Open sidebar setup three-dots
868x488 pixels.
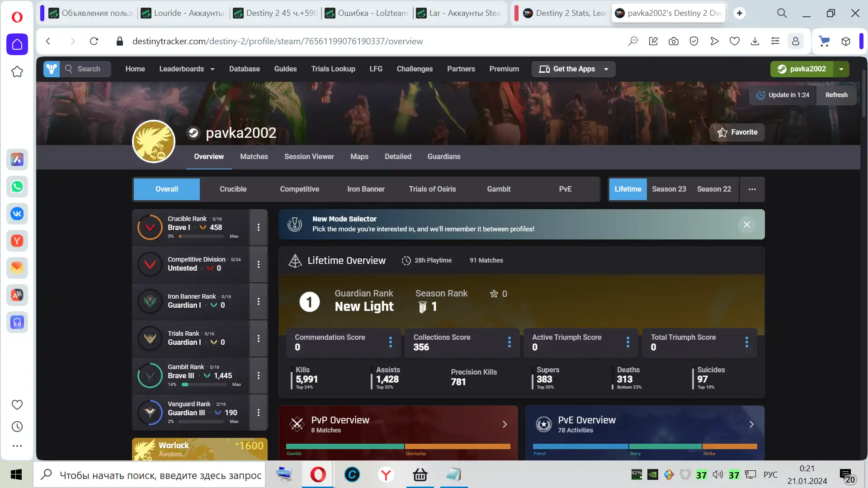(17, 446)
